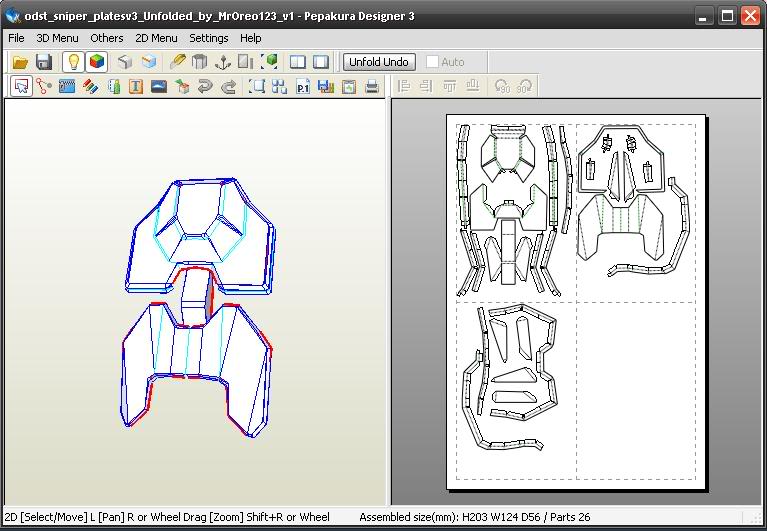Click the four-squares arrange parts icon
The image size is (767, 531).
coord(280,87)
